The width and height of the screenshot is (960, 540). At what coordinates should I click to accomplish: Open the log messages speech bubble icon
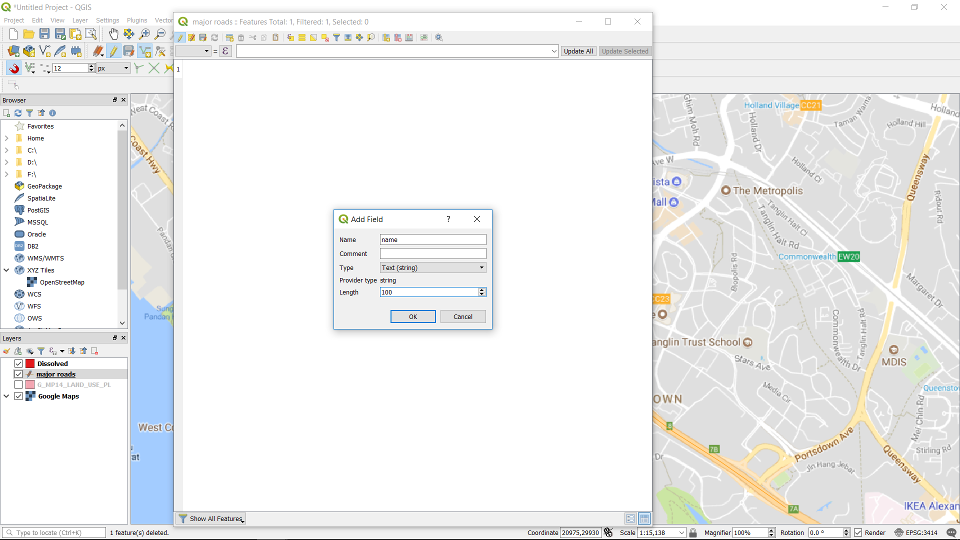pyautogui.click(x=951, y=533)
